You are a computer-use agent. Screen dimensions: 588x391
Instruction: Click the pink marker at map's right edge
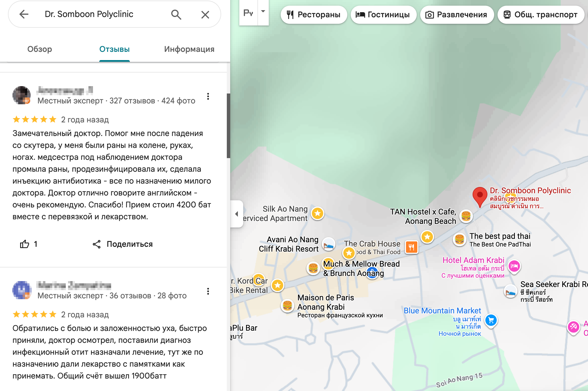[573, 328]
